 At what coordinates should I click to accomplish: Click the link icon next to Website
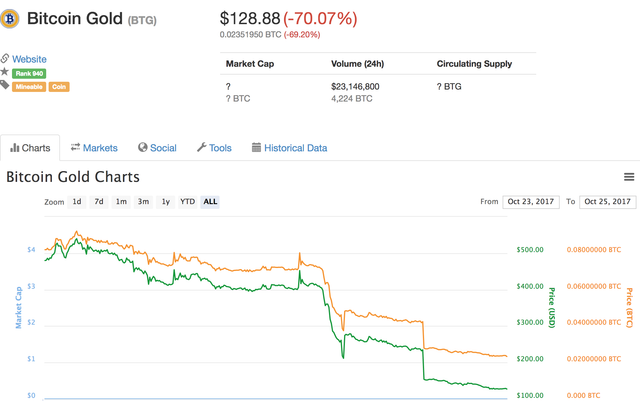pyautogui.click(x=4, y=58)
